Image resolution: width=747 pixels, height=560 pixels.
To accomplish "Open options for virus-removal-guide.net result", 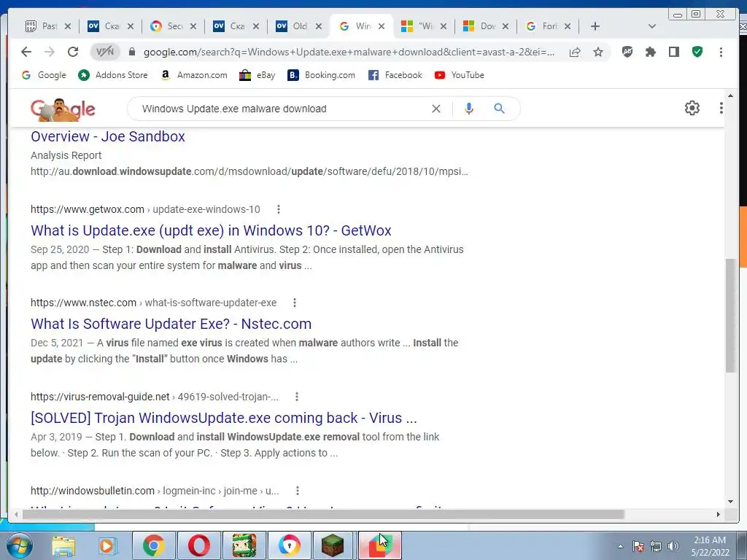I will pos(297,397).
